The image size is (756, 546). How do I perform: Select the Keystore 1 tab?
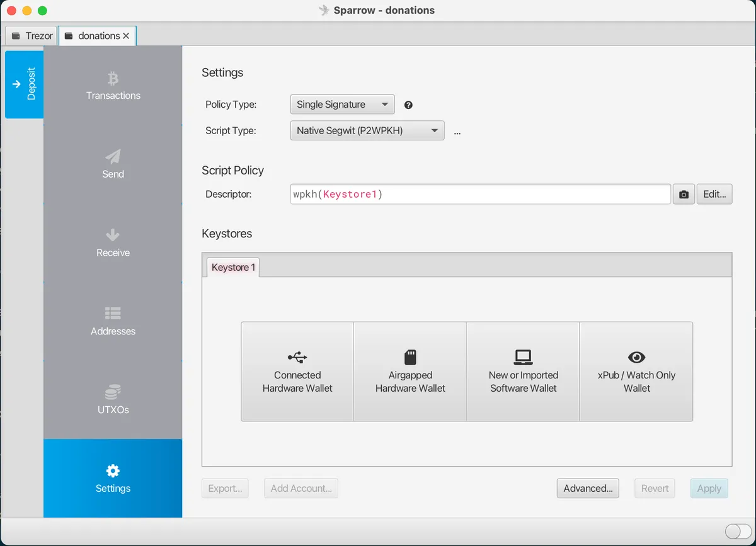coord(233,267)
